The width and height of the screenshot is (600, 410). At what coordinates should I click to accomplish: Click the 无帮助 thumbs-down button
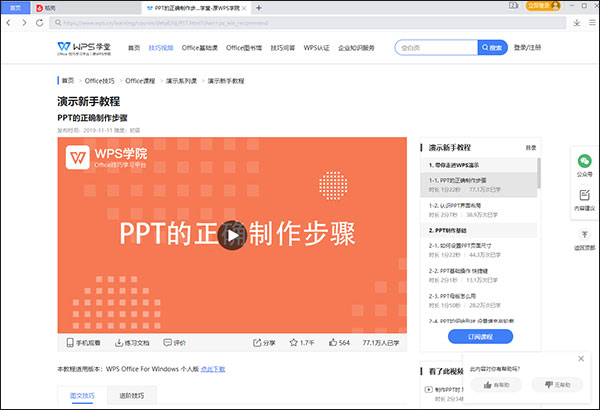tap(557, 385)
